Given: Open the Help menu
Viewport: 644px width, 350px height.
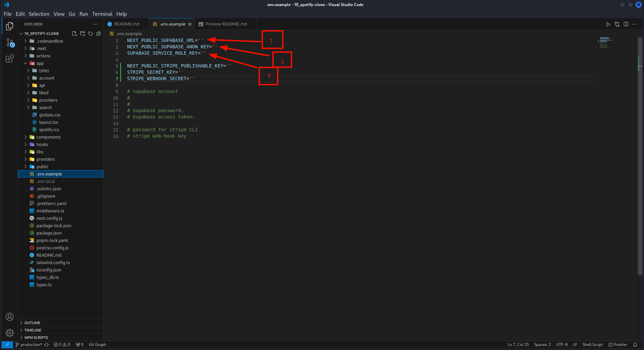Looking at the screenshot, I should 121,14.
